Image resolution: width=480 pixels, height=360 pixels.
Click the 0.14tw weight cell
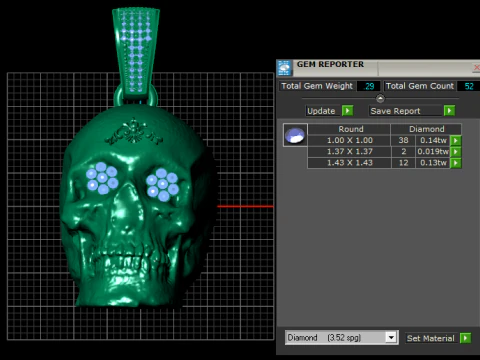[x=433, y=140]
